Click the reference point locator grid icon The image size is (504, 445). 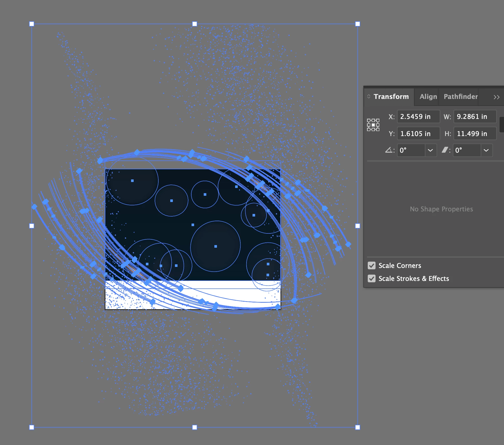click(x=373, y=125)
